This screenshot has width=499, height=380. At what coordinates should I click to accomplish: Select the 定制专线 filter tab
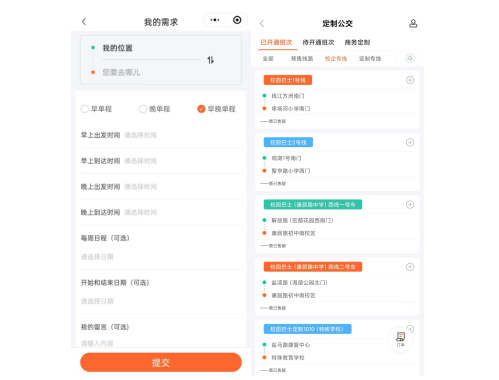370,59
